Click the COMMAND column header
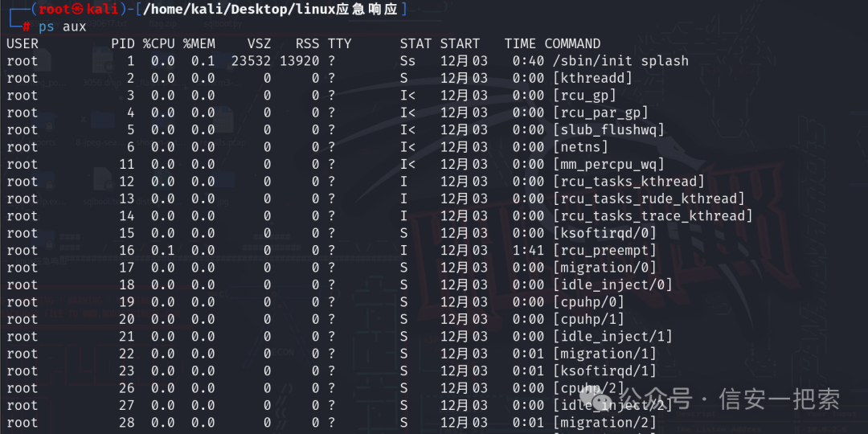Viewport: 868px width, 434px height. click(x=573, y=43)
